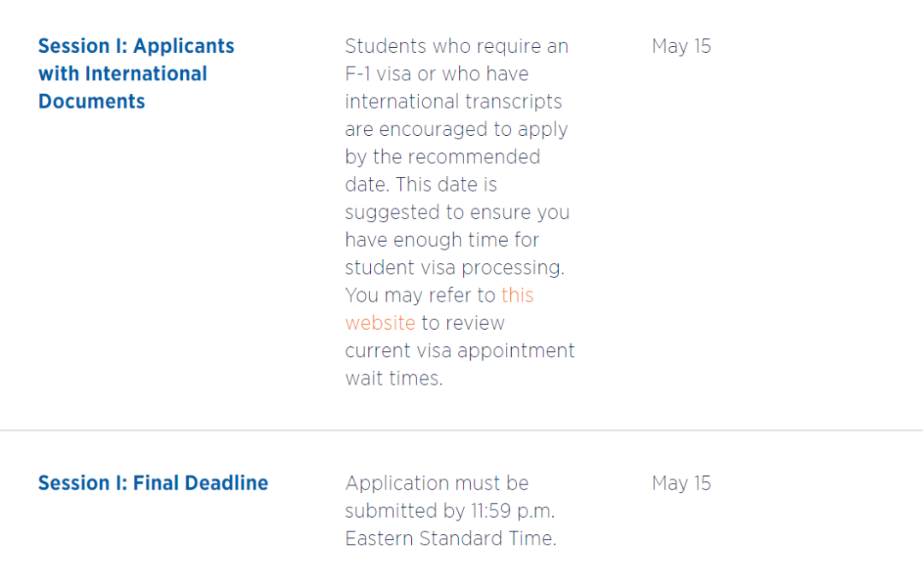The image size is (923, 588).
Task: Click May 15 date in Final Deadline row
Action: pyautogui.click(x=681, y=483)
